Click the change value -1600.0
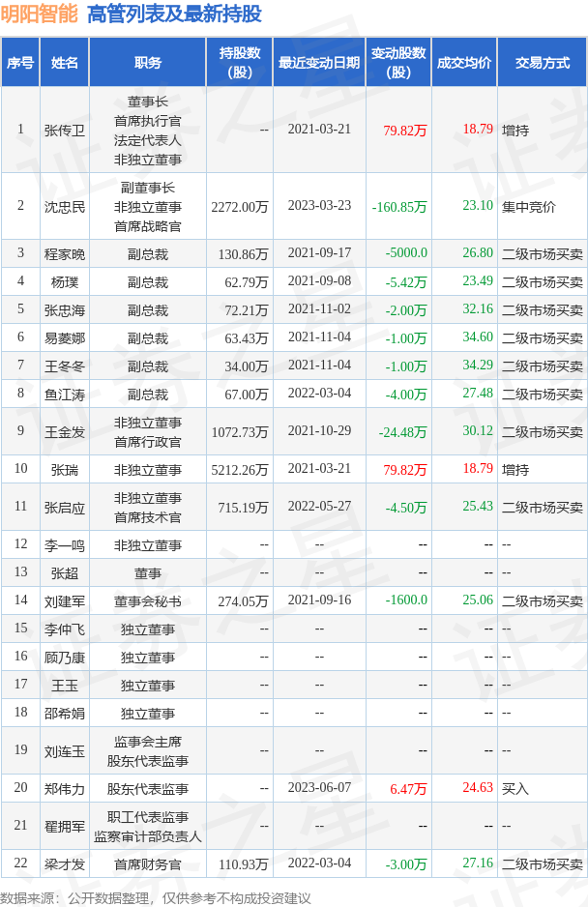 (406, 600)
